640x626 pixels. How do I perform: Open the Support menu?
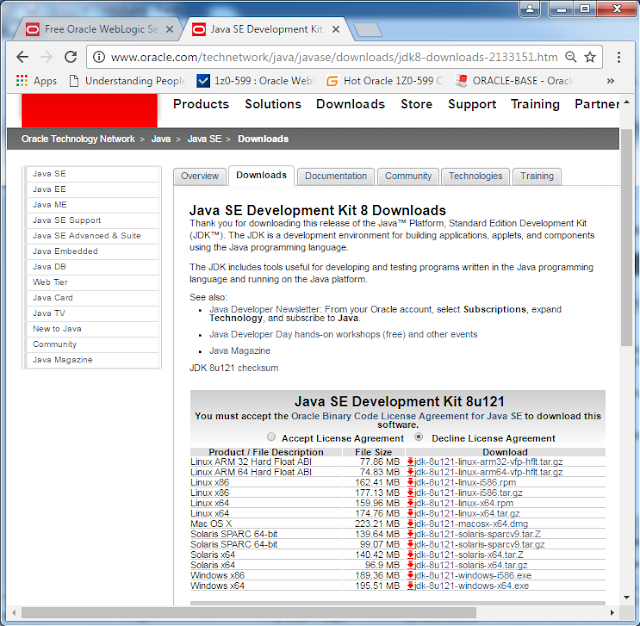[472, 104]
